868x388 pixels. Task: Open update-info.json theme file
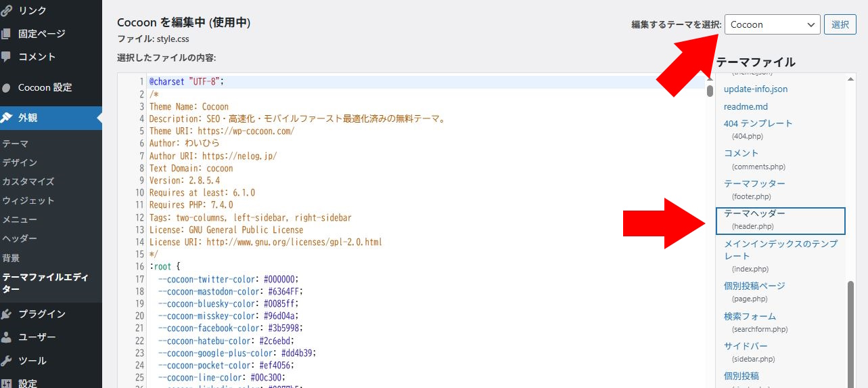755,89
